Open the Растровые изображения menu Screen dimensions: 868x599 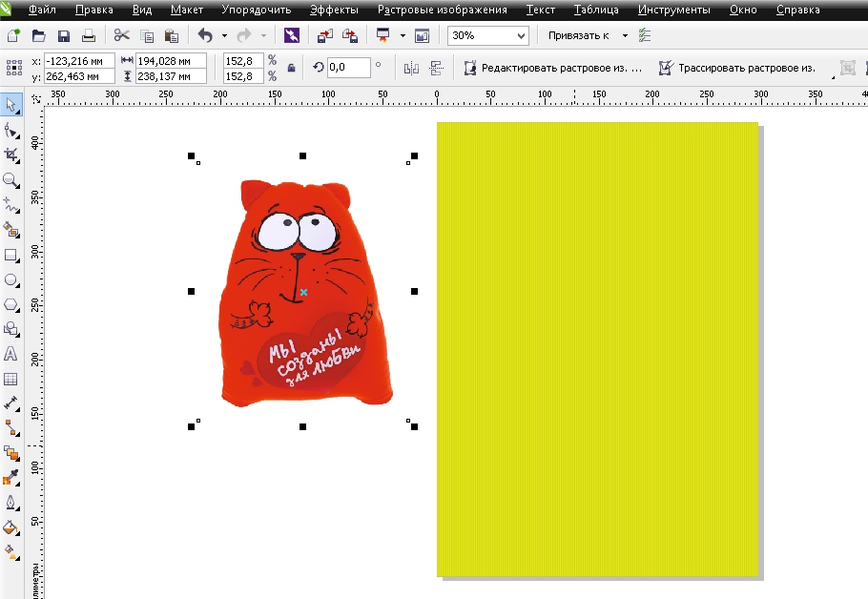[442, 10]
